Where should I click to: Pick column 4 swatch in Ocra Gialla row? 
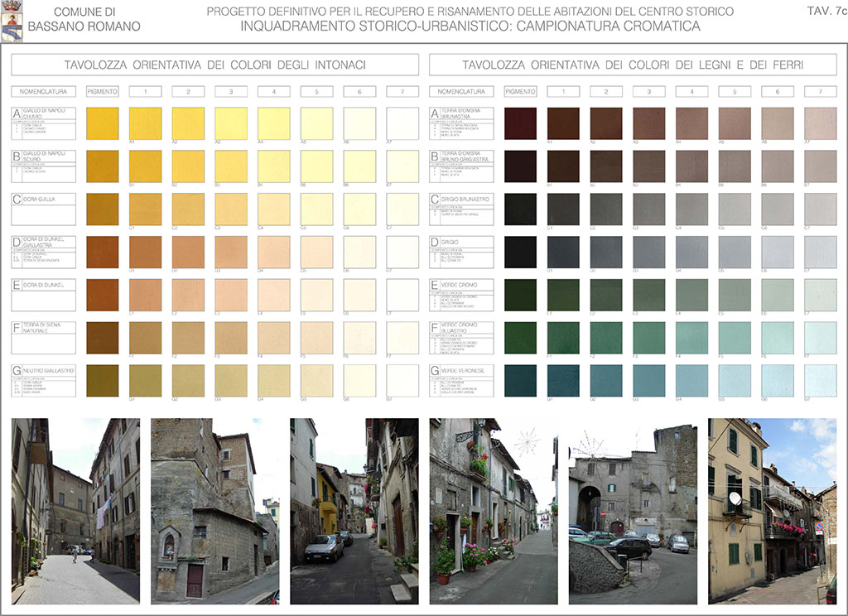[x=273, y=209]
